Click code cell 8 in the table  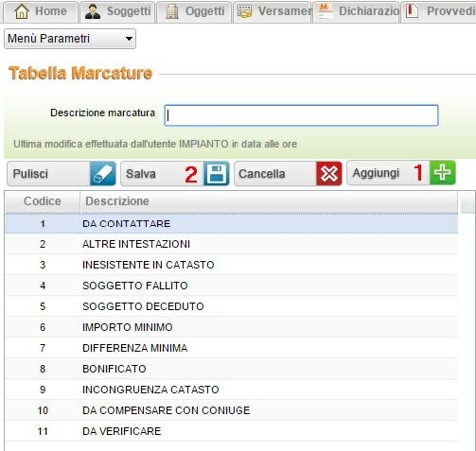43,369
